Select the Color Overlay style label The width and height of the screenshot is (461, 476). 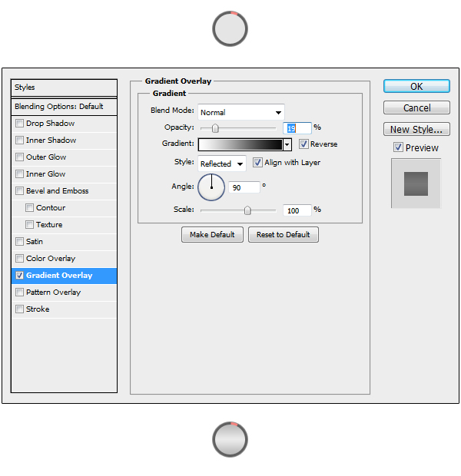point(51,259)
